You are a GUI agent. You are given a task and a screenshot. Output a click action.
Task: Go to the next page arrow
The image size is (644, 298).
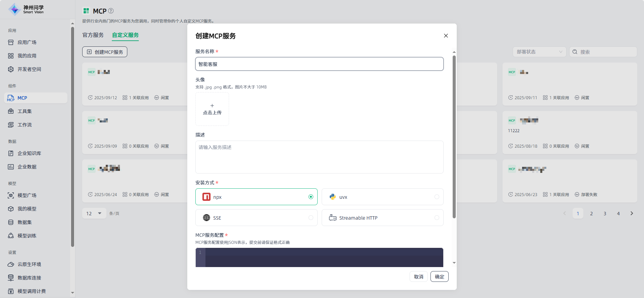pos(632,214)
